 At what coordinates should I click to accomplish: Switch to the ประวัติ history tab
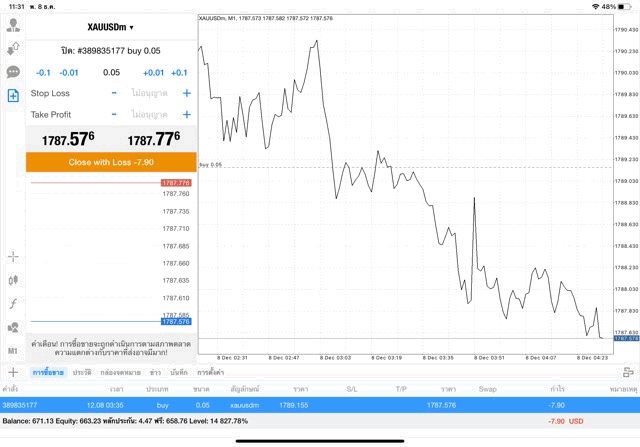tap(82, 372)
